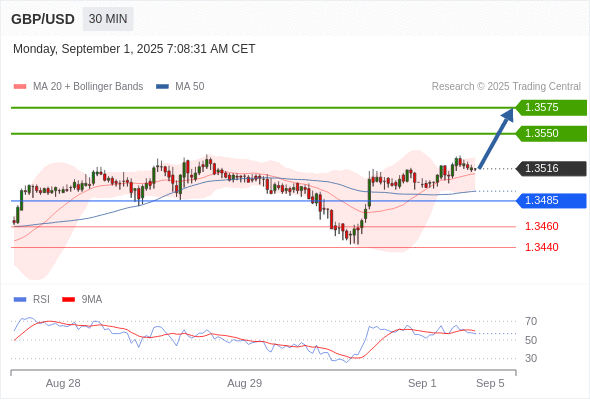Viewport: 590px width, 400px height.
Task: Select the 1.3575 resistance price tag
Action: (x=551, y=108)
